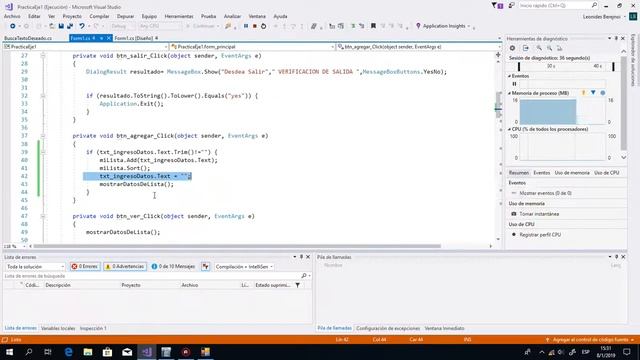The height and width of the screenshot is (360, 640).
Task: Stop debugging with the red stop icon
Action: (x=255, y=26)
